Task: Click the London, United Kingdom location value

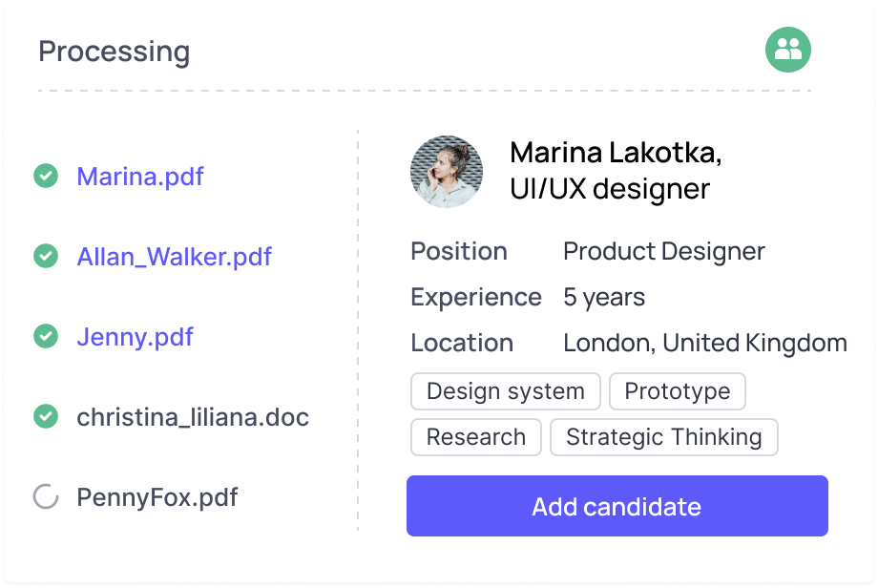Action: pos(704,343)
